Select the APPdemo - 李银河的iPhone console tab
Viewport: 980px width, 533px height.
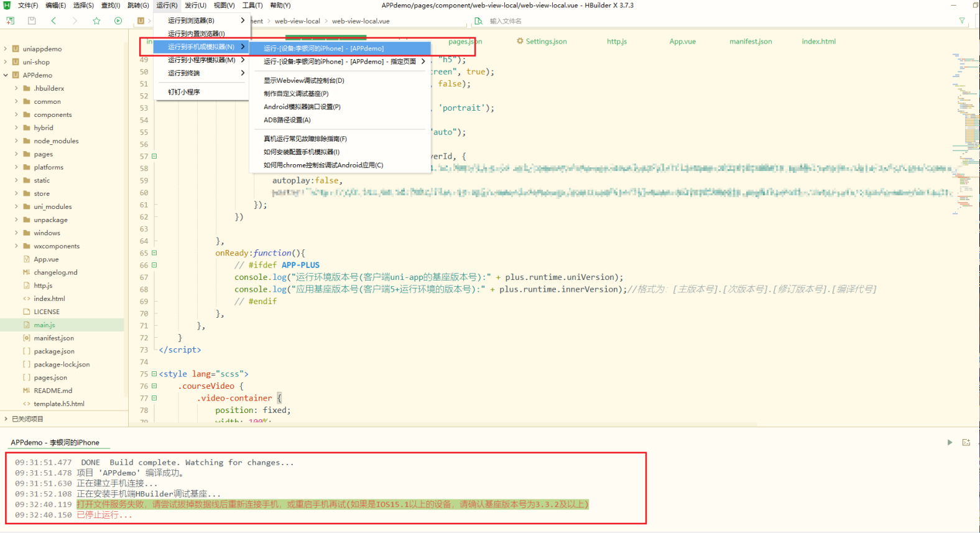point(55,443)
